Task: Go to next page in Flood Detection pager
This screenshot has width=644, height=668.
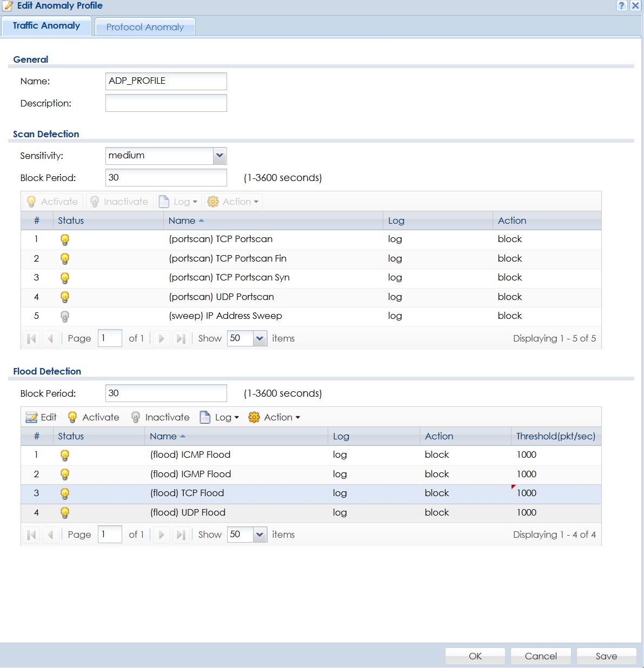Action: click(x=161, y=535)
